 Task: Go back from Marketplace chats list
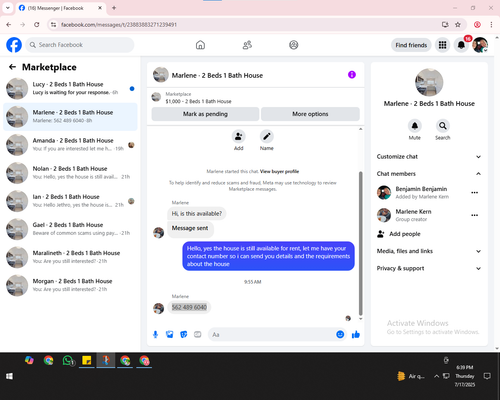(x=12, y=67)
